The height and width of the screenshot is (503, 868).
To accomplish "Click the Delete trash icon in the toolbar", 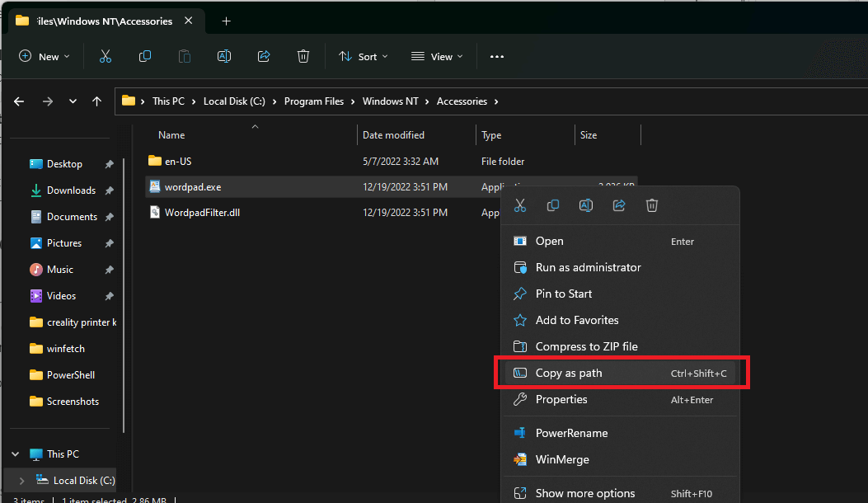I will pos(303,57).
